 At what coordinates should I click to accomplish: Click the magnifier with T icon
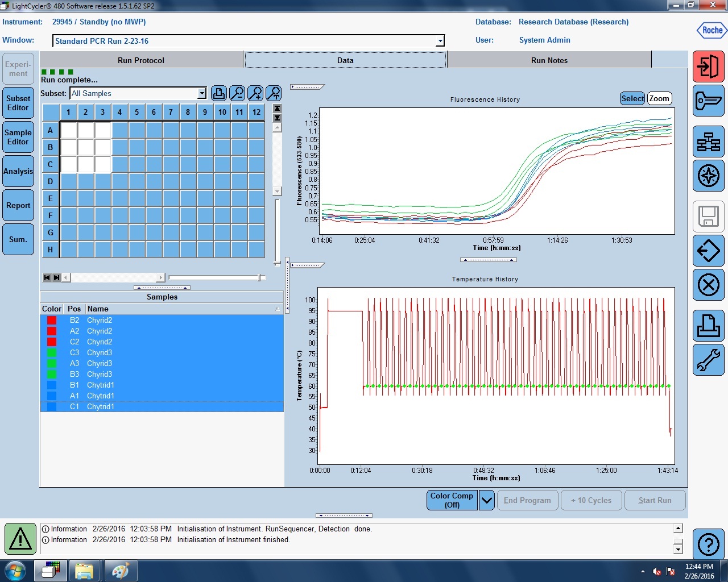[274, 93]
